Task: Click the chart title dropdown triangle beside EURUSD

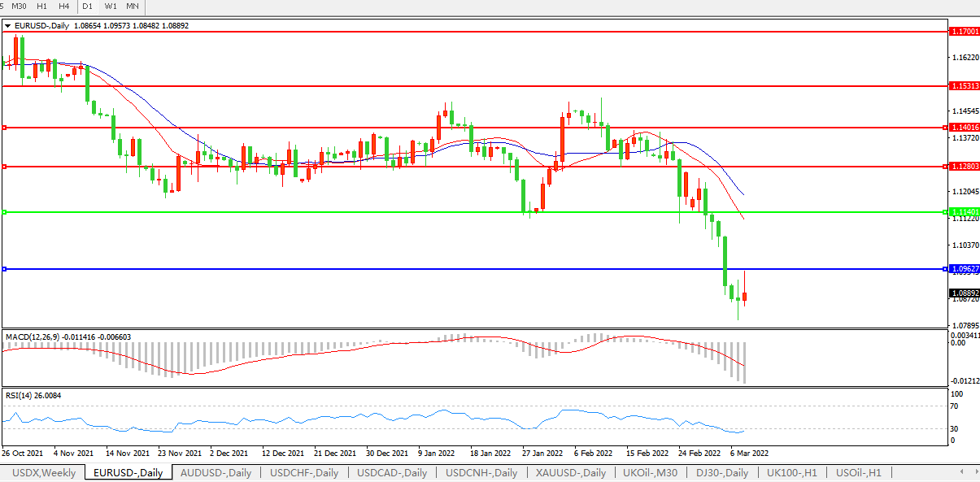Action: [x=7, y=26]
